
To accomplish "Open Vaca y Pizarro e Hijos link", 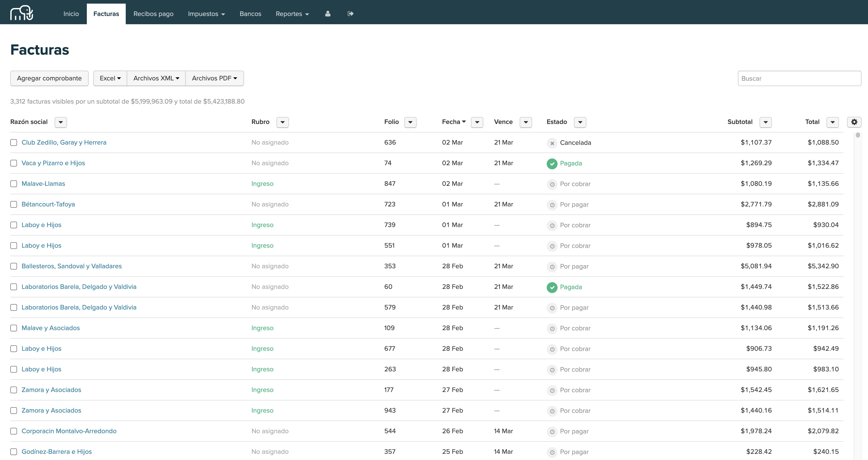I will 53,163.
